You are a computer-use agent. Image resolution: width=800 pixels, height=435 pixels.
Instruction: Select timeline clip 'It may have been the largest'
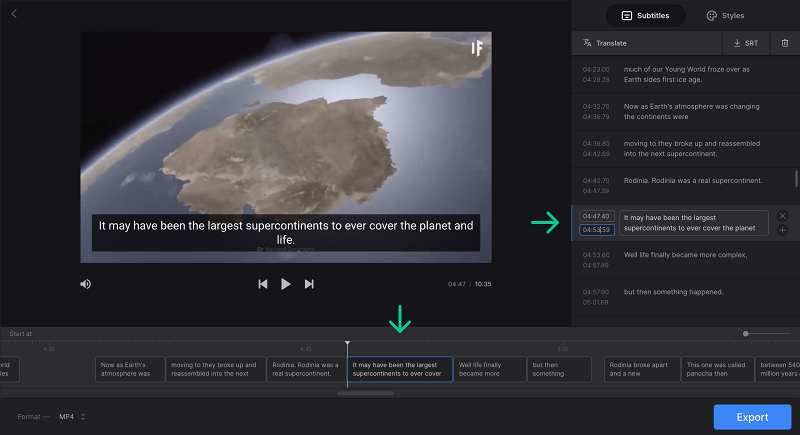point(400,369)
